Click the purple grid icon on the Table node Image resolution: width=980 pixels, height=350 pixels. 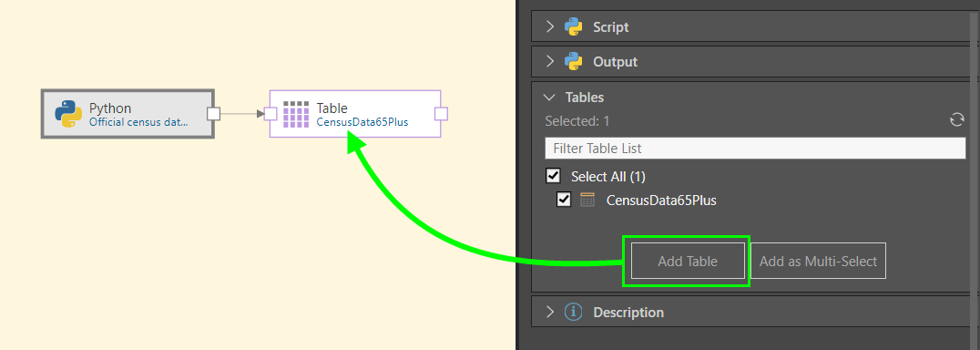click(x=296, y=114)
